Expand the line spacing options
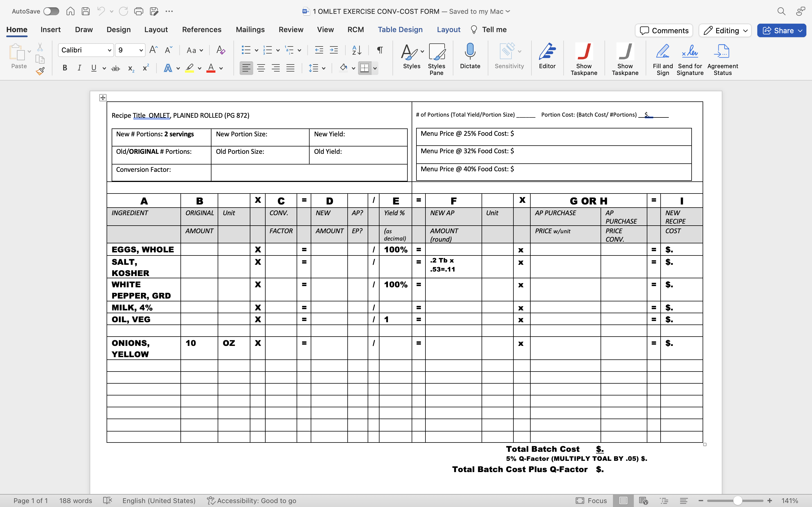The width and height of the screenshot is (812, 507). pyautogui.click(x=323, y=68)
